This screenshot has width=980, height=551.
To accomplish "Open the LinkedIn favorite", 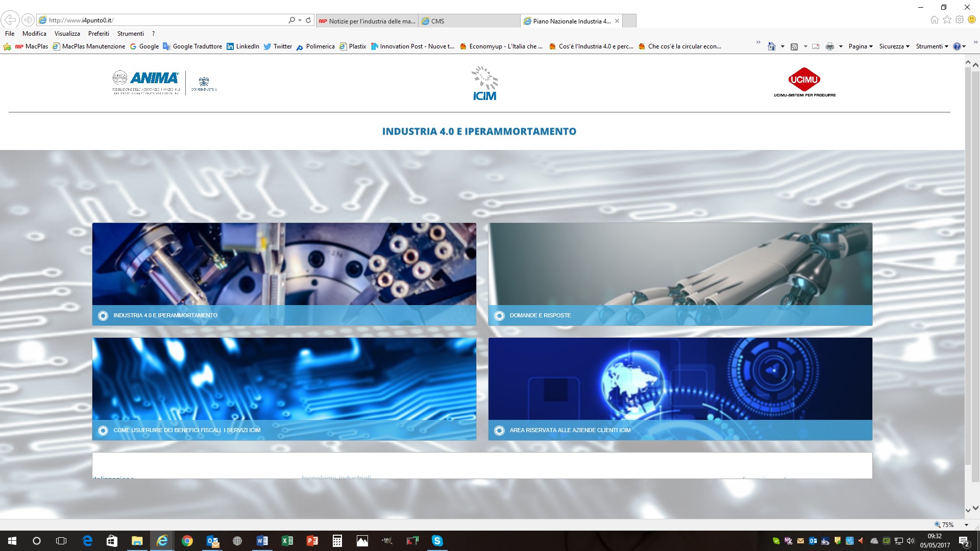I will pos(243,46).
